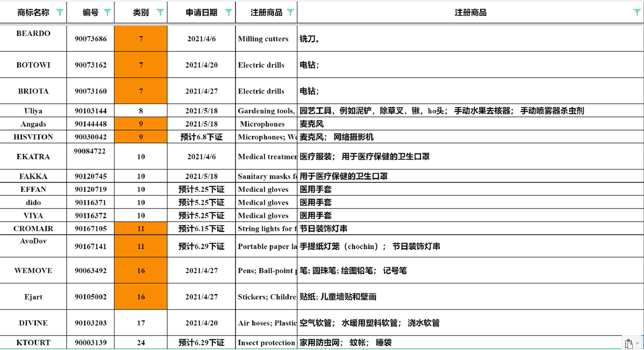Click number 90073162

tap(90, 65)
